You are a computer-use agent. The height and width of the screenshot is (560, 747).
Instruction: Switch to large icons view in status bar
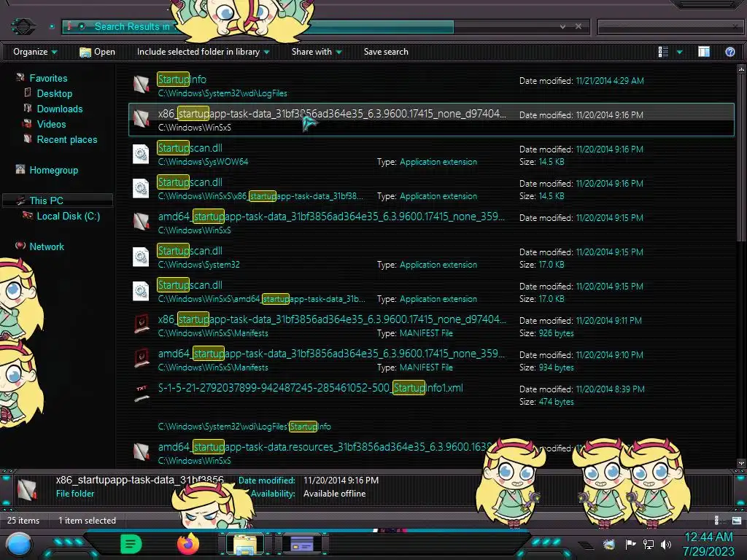pos(737,520)
